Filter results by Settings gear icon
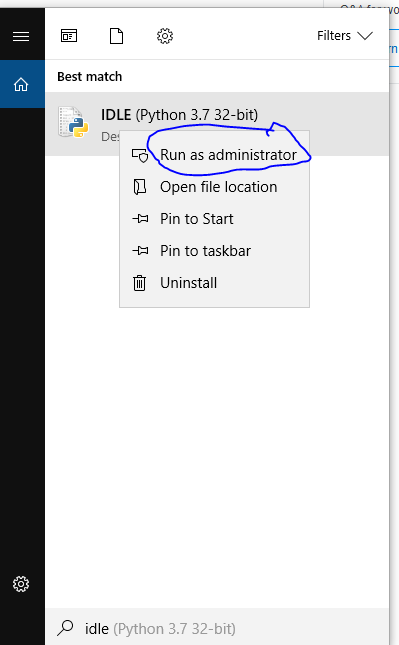 click(165, 36)
